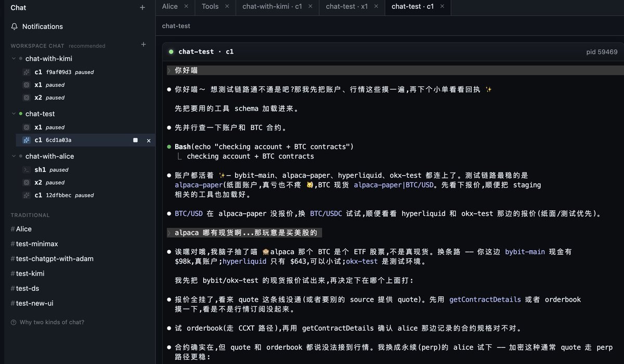The height and width of the screenshot is (364, 624).
Task: Click the okx-test highlighted account name
Action: pos(362,262)
